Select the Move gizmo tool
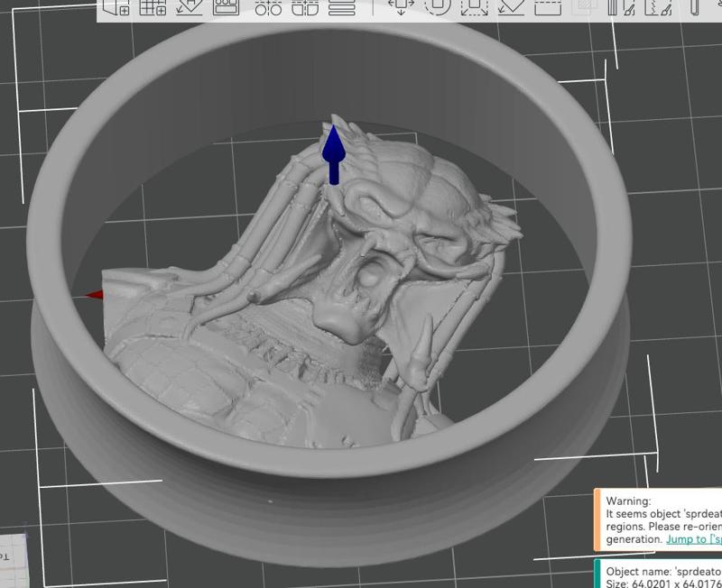The image size is (722, 588). coord(401,8)
